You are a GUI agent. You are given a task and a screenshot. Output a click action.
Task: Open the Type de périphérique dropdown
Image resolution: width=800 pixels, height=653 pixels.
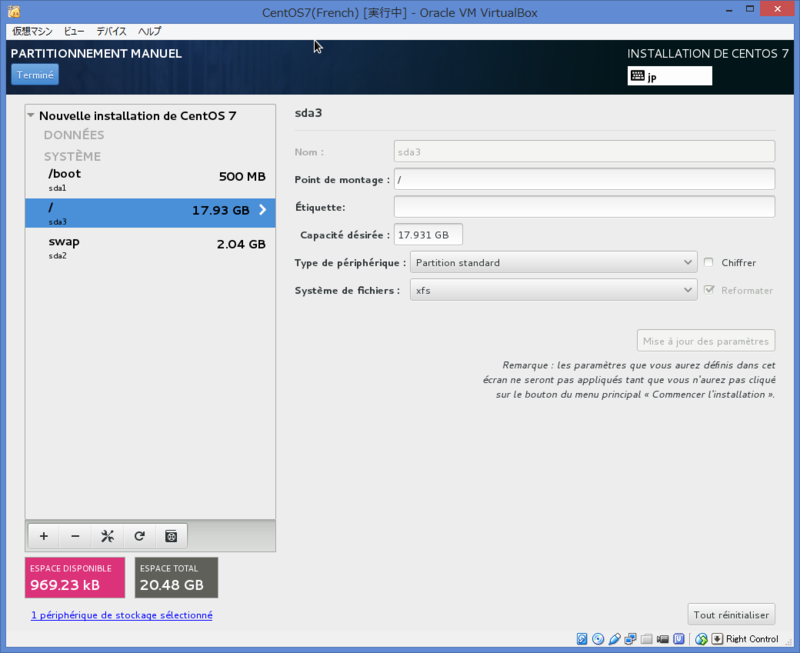(x=553, y=261)
